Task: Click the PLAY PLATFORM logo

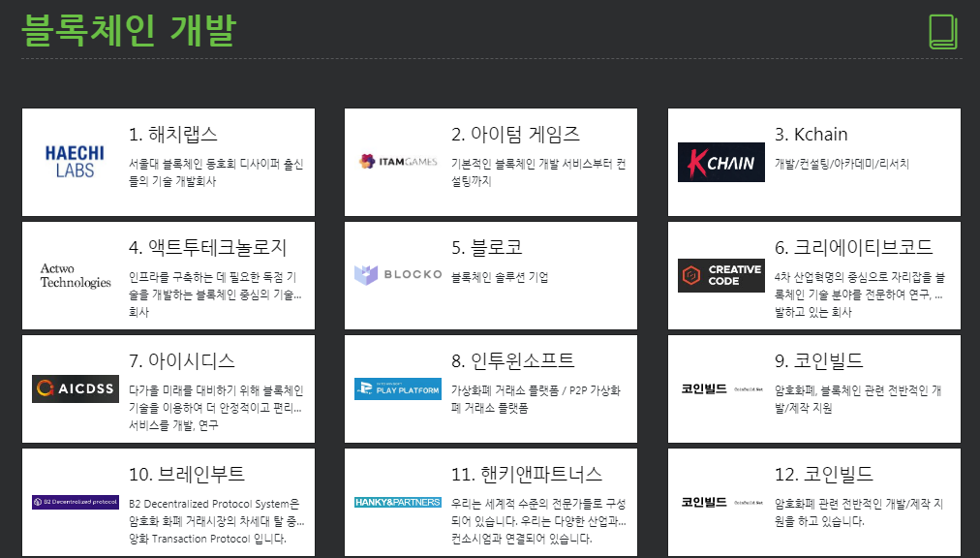Action: (x=397, y=388)
